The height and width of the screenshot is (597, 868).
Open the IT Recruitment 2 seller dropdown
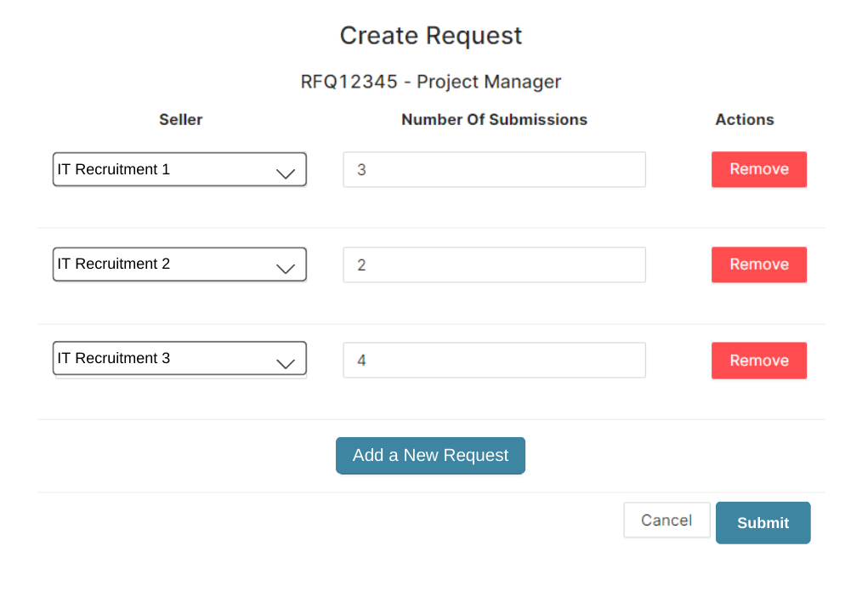click(x=179, y=264)
